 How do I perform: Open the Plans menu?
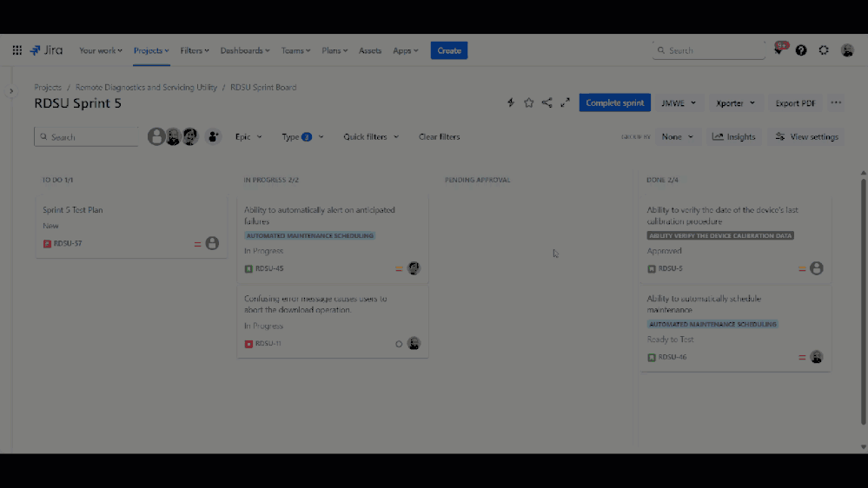[x=335, y=50]
